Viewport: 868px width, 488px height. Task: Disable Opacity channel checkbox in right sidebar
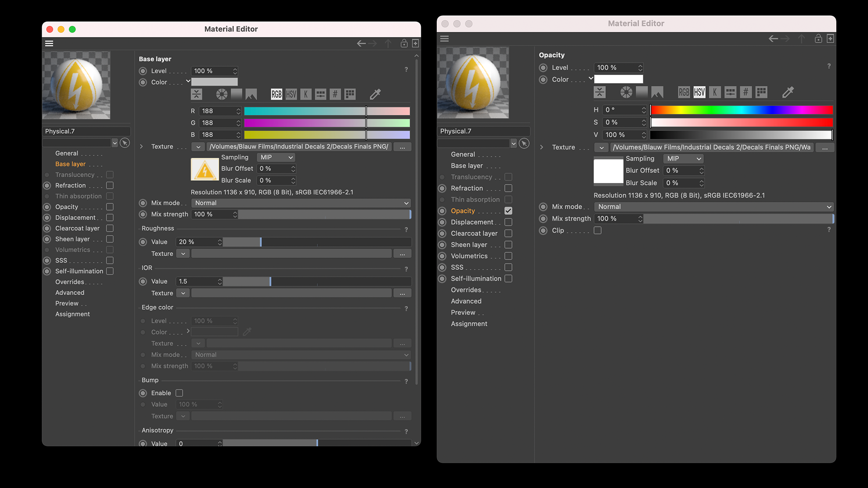coord(508,211)
